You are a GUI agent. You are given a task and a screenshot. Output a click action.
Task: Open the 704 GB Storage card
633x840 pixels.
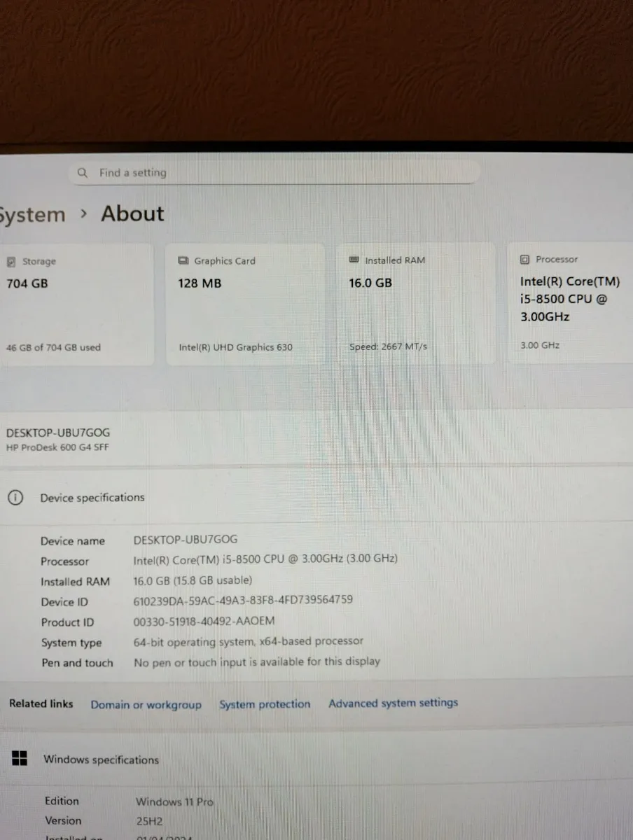[x=74, y=304]
